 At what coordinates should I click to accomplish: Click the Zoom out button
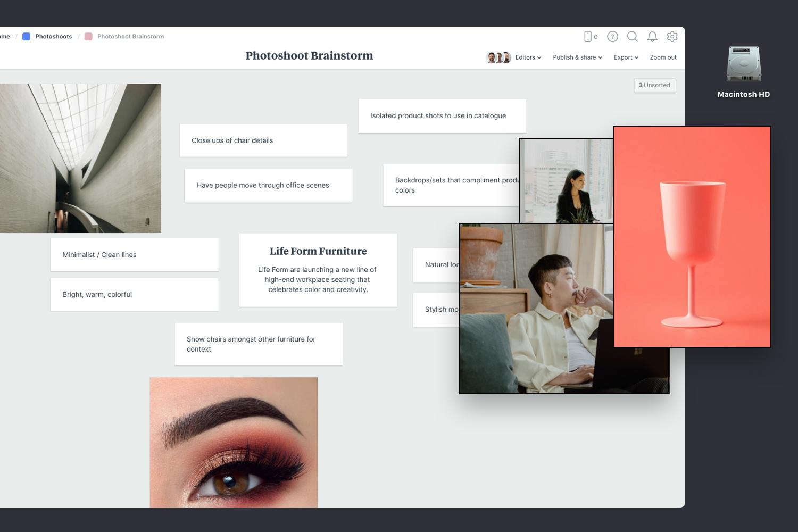(x=663, y=57)
